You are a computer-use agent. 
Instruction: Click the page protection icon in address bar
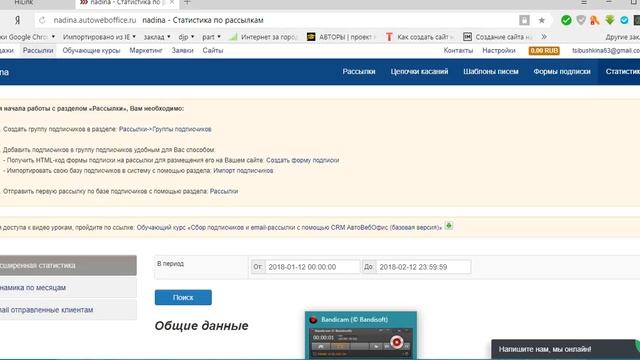coord(524,20)
